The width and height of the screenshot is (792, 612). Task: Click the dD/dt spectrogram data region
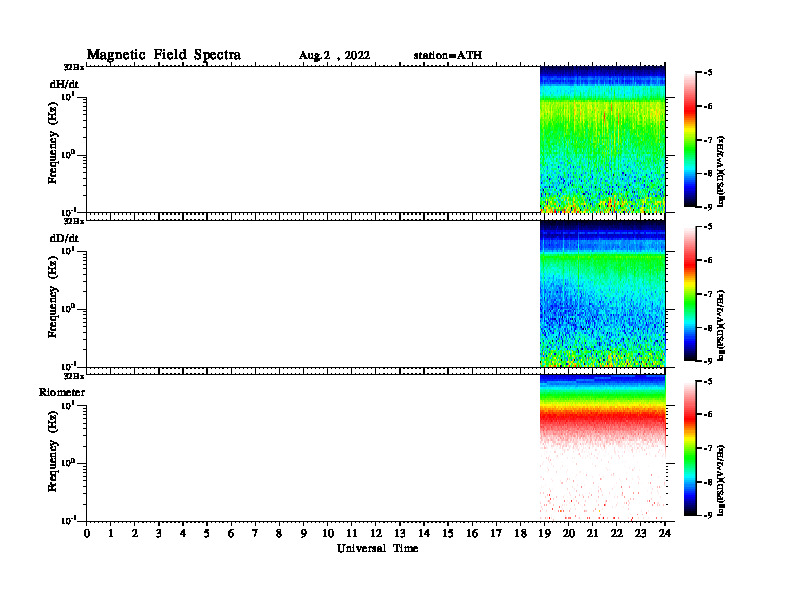[x=603, y=293]
